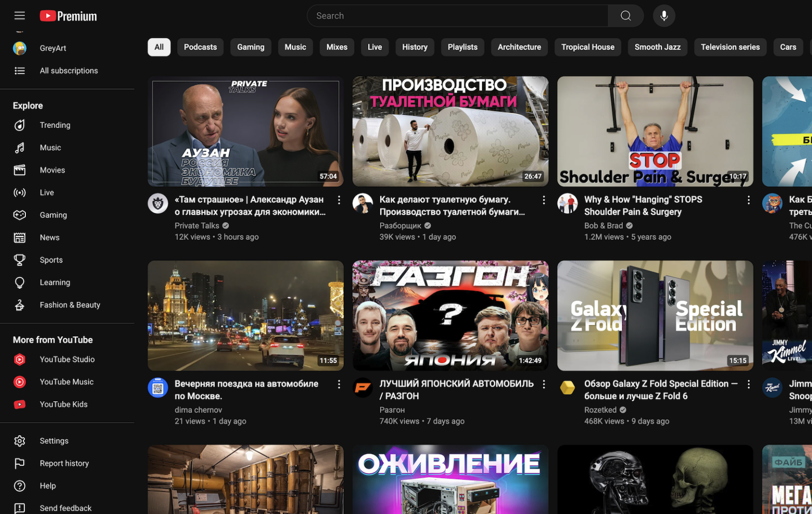Click the search magnifier icon
Viewport: 812px width, 514px height.
[x=625, y=15]
